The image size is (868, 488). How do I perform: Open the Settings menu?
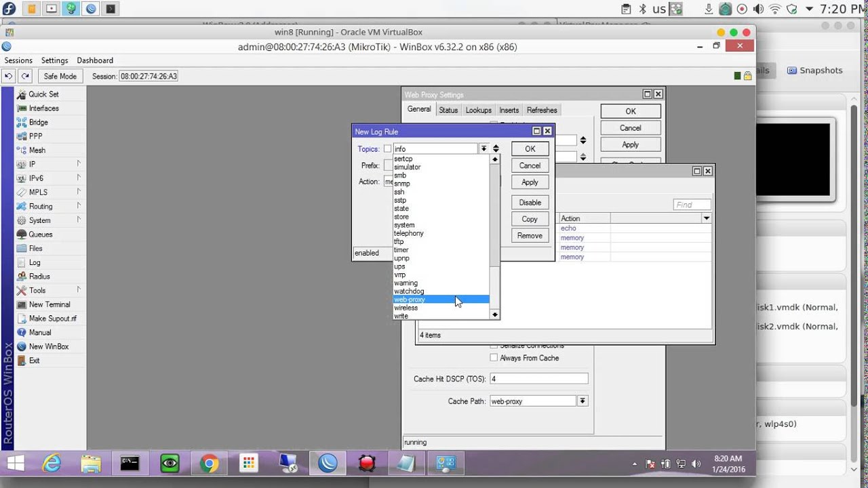[55, 60]
